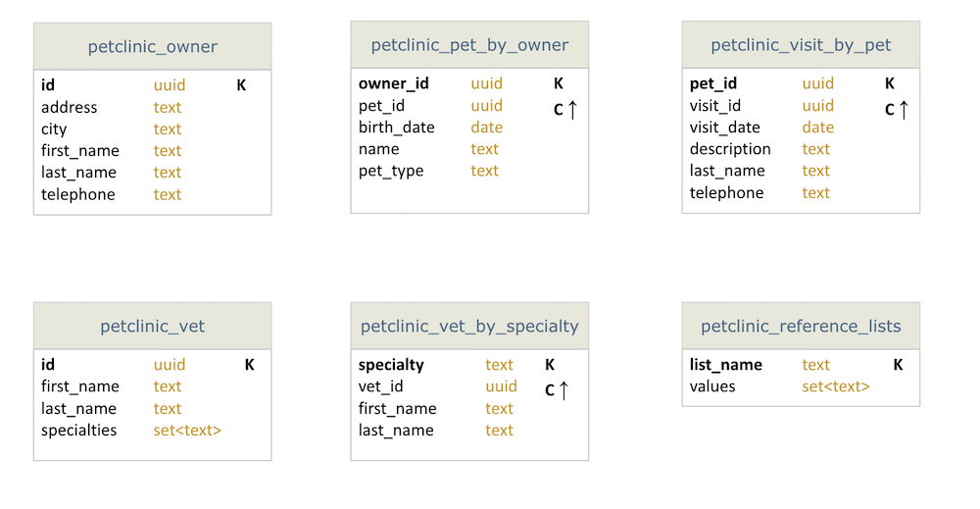
Task: Click the clustering arrow beside visit_id
Action: (x=904, y=109)
